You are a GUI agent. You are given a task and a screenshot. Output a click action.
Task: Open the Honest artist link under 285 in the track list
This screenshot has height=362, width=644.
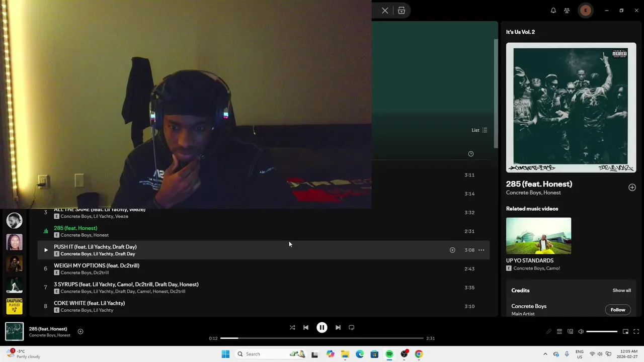[101, 235]
